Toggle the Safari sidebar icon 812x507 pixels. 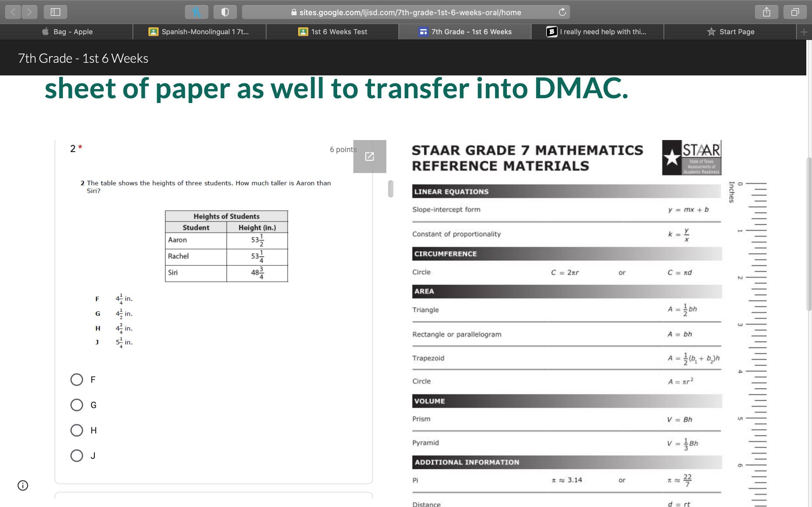[x=56, y=12]
